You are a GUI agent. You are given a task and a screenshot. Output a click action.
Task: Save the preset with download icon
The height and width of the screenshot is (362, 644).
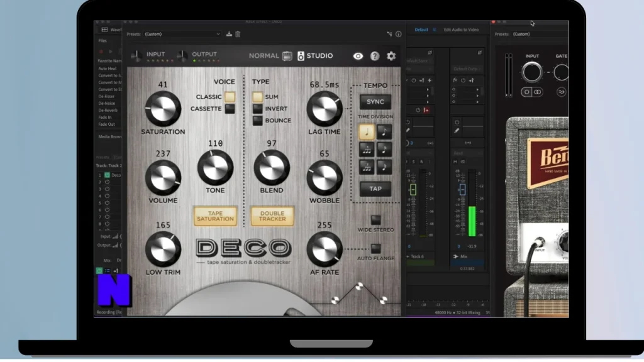(229, 34)
